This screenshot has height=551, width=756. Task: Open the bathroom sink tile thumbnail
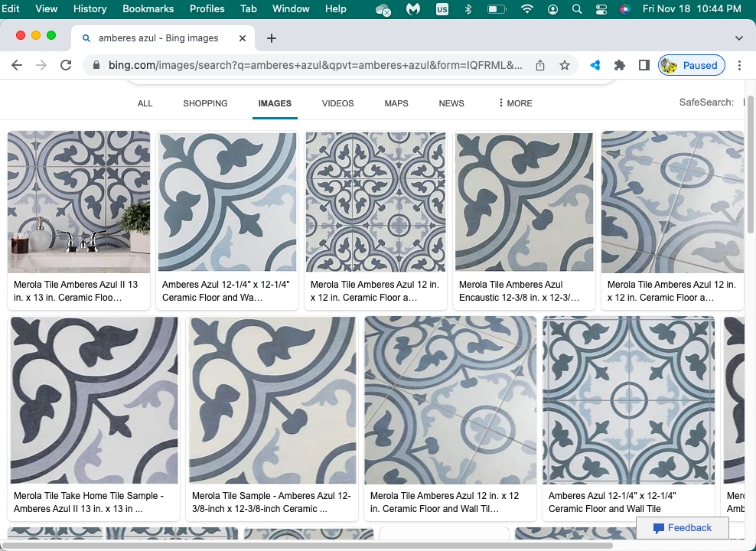[x=79, y=201]
